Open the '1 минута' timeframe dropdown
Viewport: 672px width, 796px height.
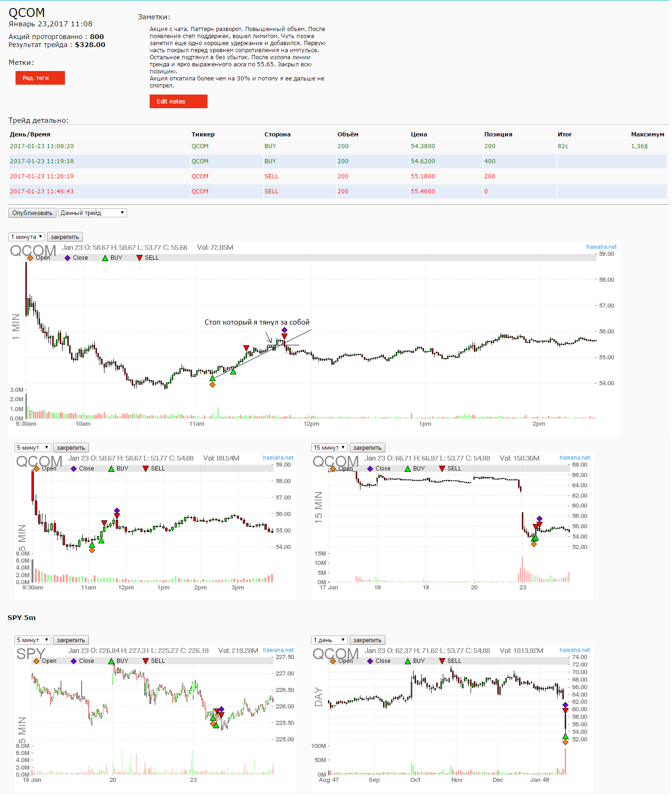tap(27, 237)
